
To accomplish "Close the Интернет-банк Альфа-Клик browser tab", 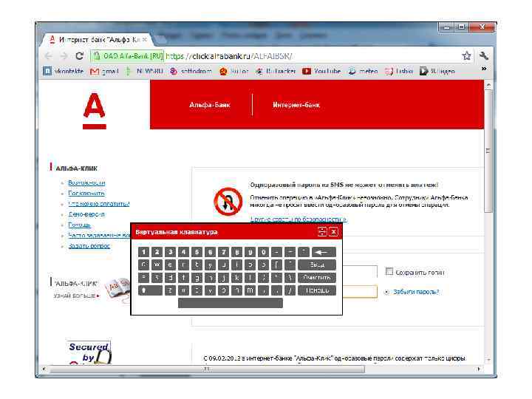I will point(145,40).
